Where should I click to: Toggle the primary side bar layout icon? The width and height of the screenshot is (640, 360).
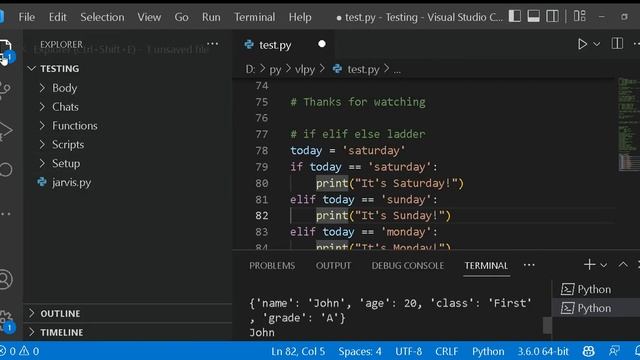coord(515,16)
